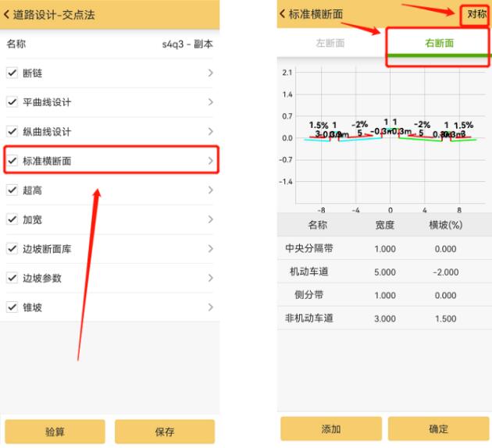Uncheck the 断链 checkbox

[12, 73]
